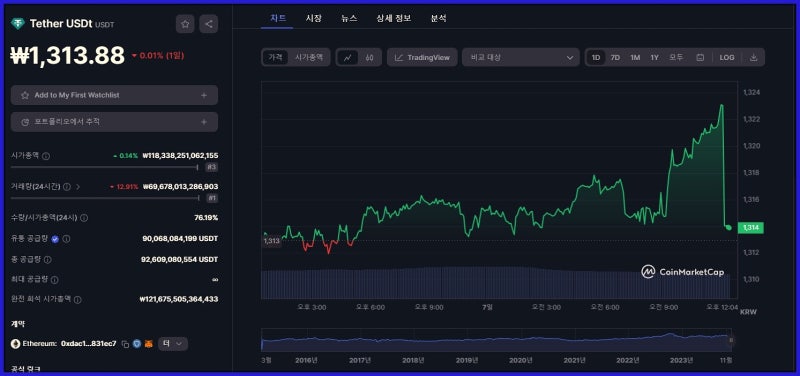Screen dimensions: 800x376
Task: Show info for 유통 공급량
Action: (x=66, y=239)
